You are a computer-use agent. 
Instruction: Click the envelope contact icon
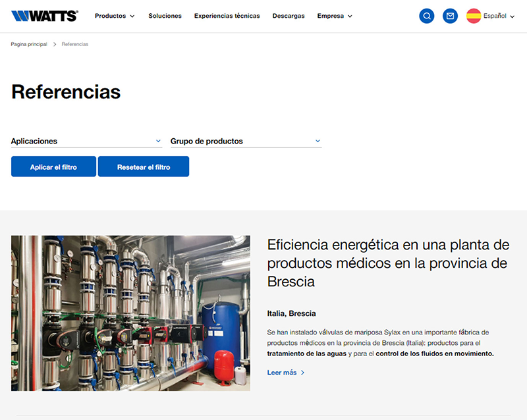(x=450, y=16)
